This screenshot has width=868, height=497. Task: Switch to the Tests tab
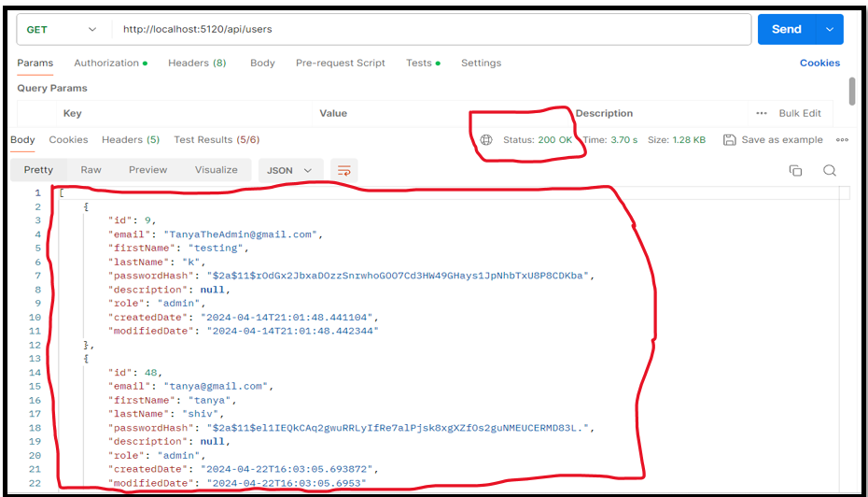(423, 64)
